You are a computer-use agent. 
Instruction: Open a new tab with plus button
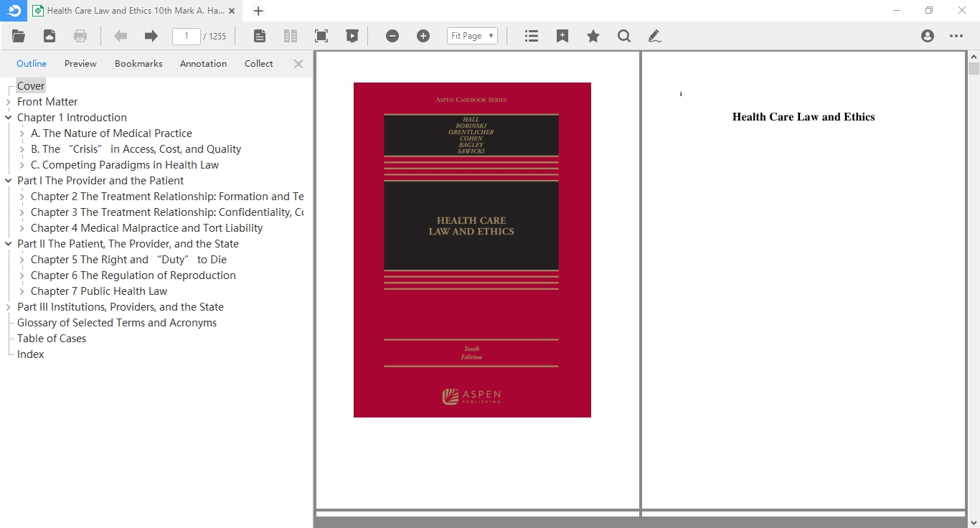pos(259,11)
